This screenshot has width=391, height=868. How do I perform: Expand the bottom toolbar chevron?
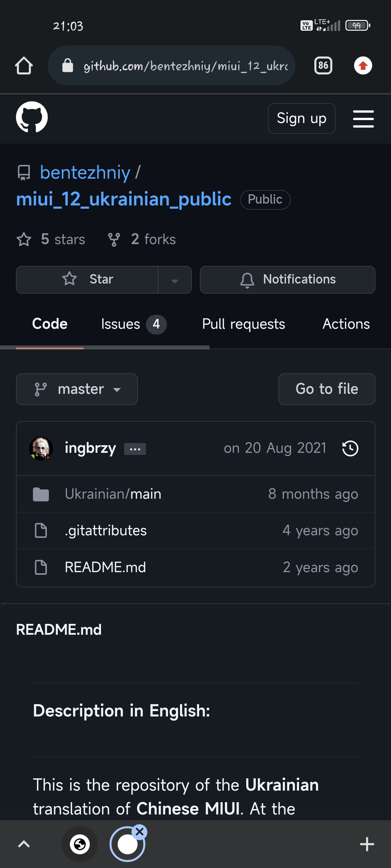(x=24, y=844)
